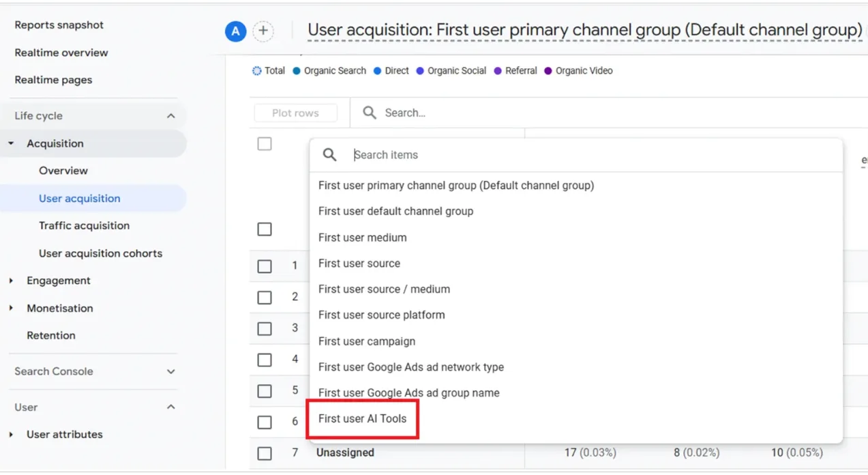Click the "A" All Users comparison chip
868x475 pixels.
(x=235, y=31)
